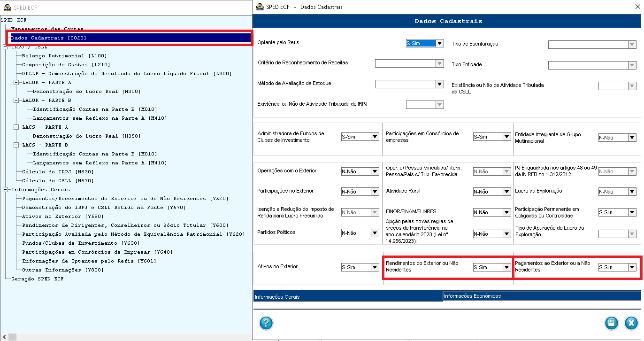The height and width of the screenshot is (341, 644).
Task: Open Composição de Custos [L210]
Action: tap(66, 65)
